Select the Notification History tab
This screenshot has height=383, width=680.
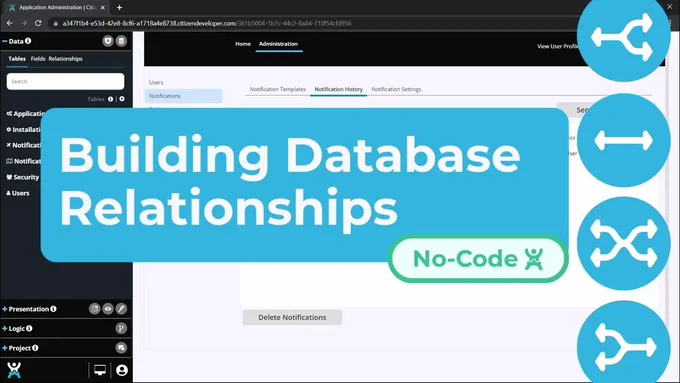(338, 89)
